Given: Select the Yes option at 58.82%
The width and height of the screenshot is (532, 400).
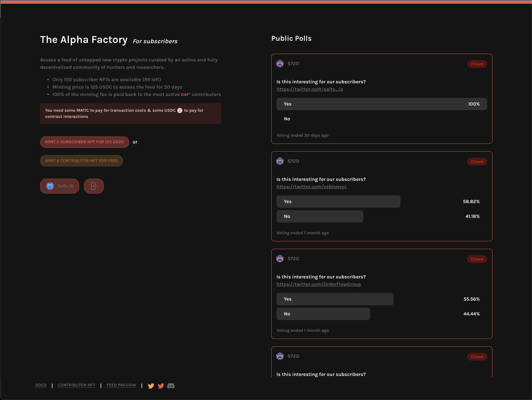Looking at the screenshot, I should [x=338, y=202].
